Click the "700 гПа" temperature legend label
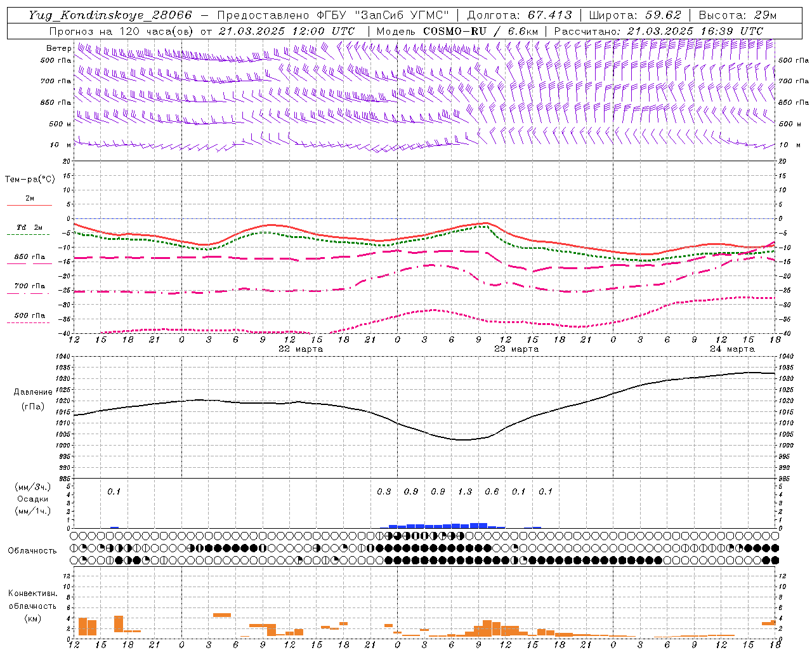Screen dimensions: 812x650 coord(30,286)
